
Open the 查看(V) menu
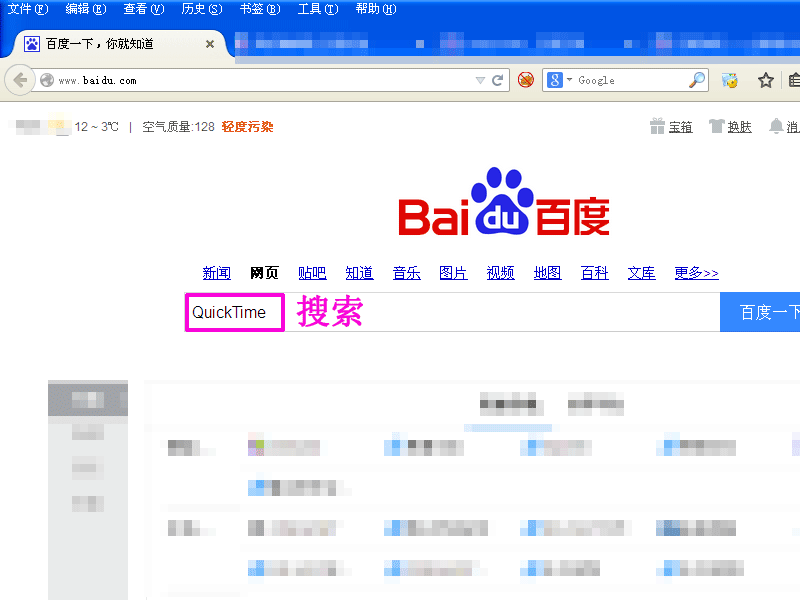[144, 9]
